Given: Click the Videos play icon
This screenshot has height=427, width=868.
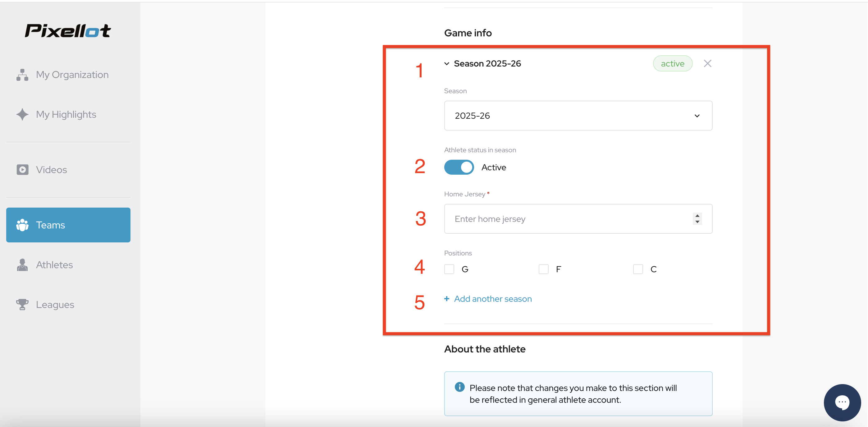Looking at the screenshot, I should 22,169.
